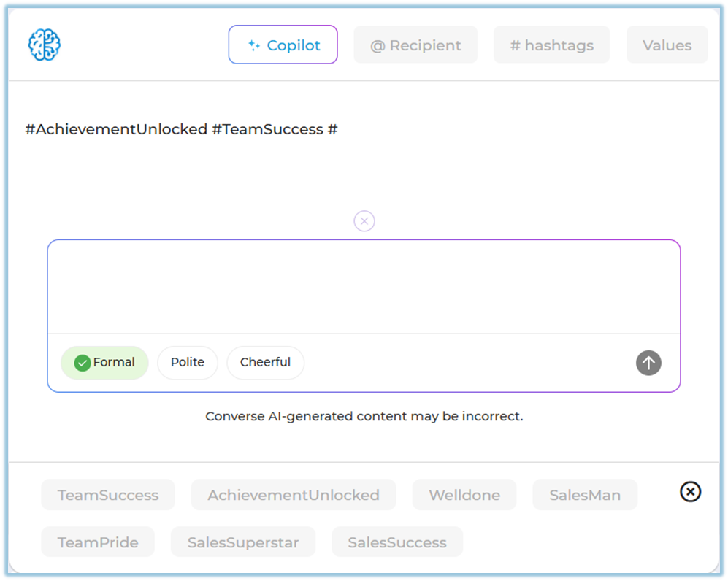Open the Copilot tab
This screenshot has height=581, width=728.
click(283, 45)
